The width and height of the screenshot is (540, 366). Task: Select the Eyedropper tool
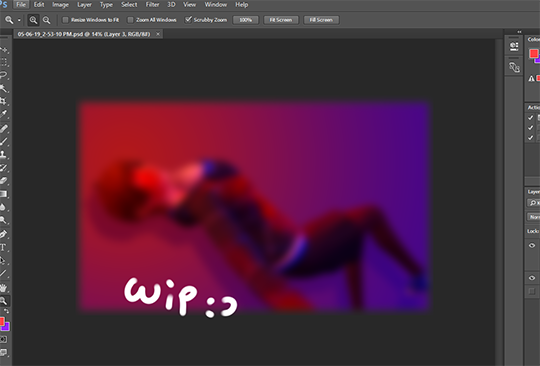3,114
